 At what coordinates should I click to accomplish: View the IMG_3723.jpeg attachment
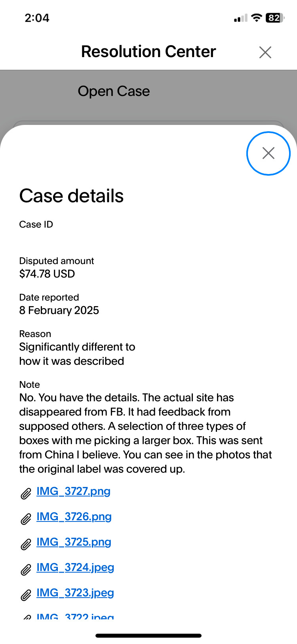coord(75,593)
